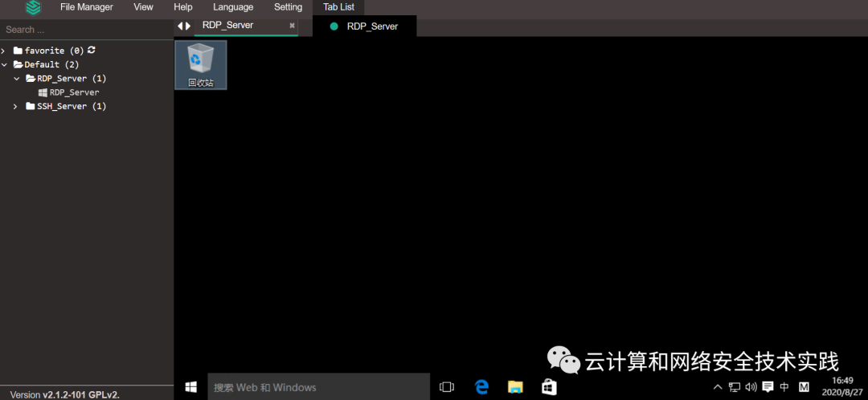
Task: Focus the Search input field
Action: [87, 30]
